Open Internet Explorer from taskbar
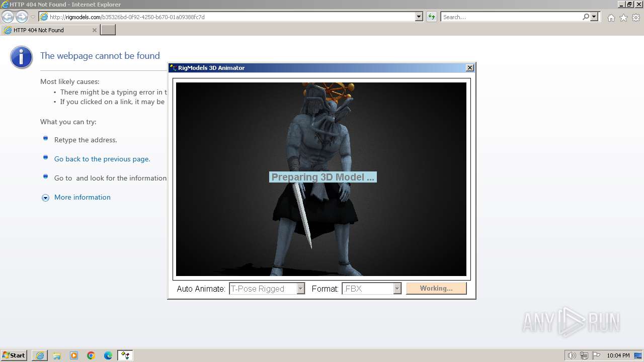The width and height of the screenshot is (644, 362). (x=40, y=355)
